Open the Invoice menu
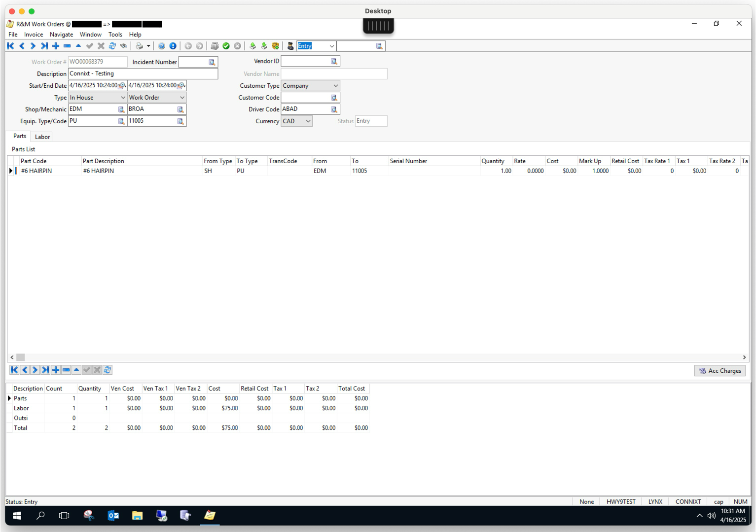This screenshot has width=756, height=532. 33,35
